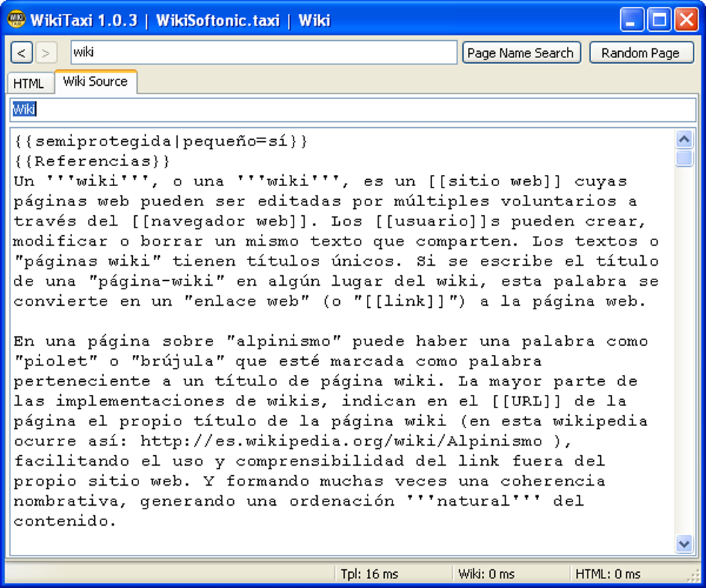Click the Page Name Search button

521,53
